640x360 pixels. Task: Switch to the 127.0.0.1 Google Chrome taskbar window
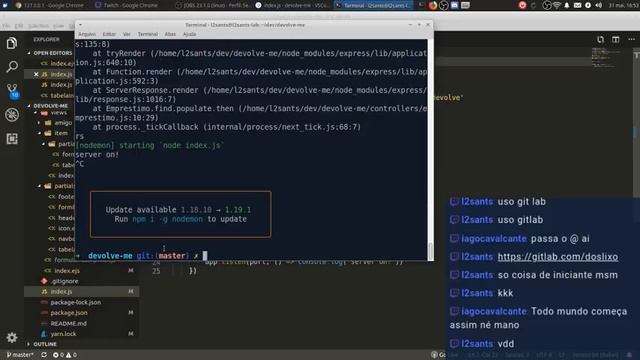click(49, 5)
